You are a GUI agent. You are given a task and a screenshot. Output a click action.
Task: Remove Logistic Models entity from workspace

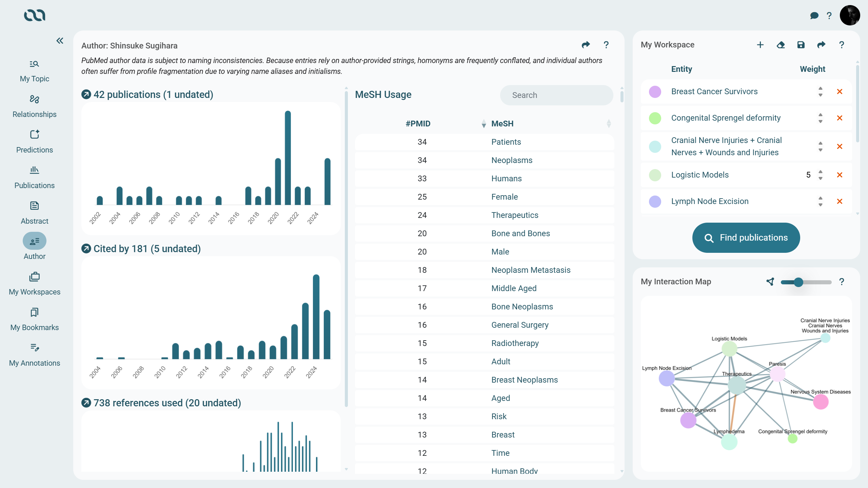coord(840,175)
